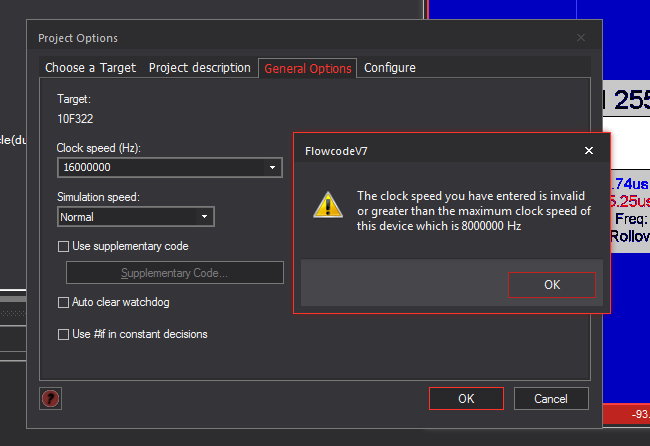Check Use #if in constant decisions
The width and height of the screenshot is (650, 446).
coord(63,334)
